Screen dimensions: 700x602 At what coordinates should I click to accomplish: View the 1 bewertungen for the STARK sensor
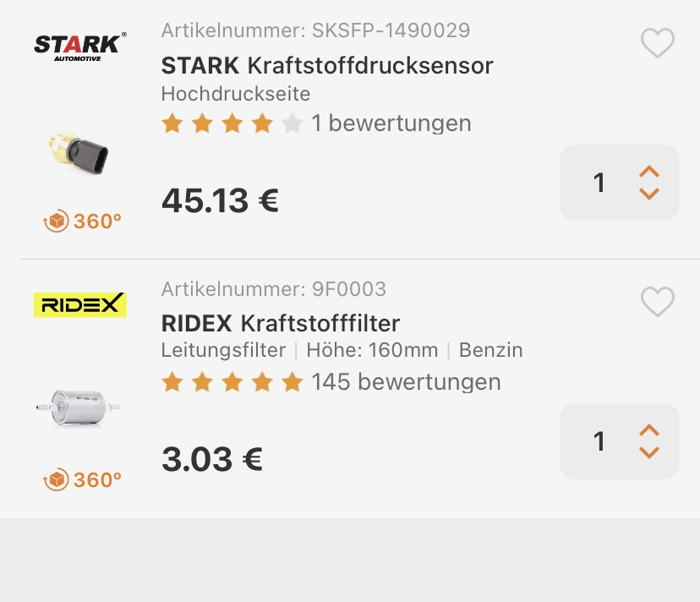pyautogui.click(x=391, y=123)
